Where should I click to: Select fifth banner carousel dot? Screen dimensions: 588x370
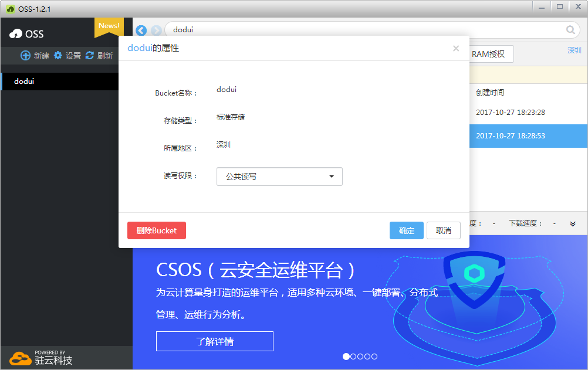[374, 357]
